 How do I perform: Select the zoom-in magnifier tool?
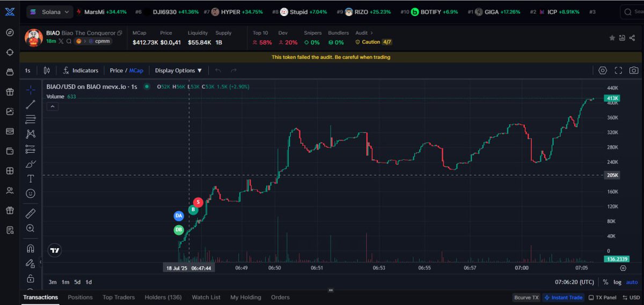pos(31,228)
